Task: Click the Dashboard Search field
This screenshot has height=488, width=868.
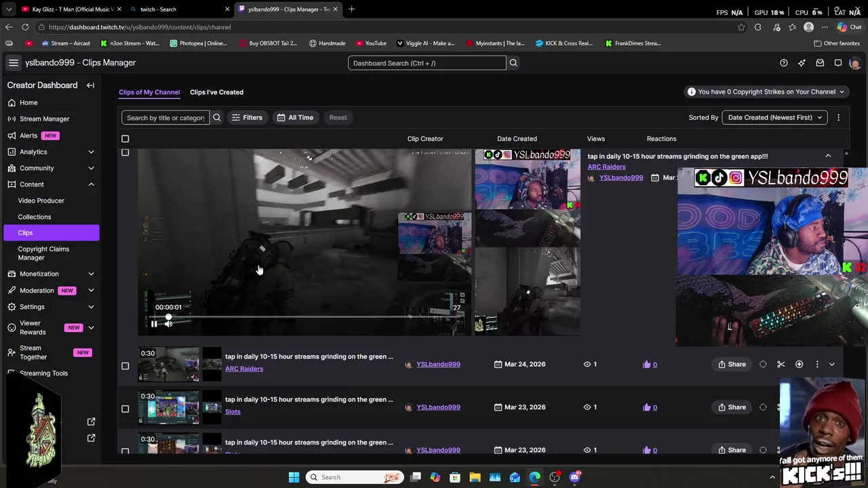Action: (427, 63)
